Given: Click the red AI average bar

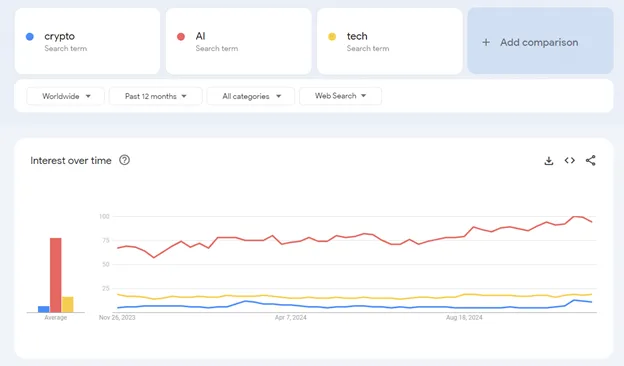Looking at the screenshot, I should [56, 275].
